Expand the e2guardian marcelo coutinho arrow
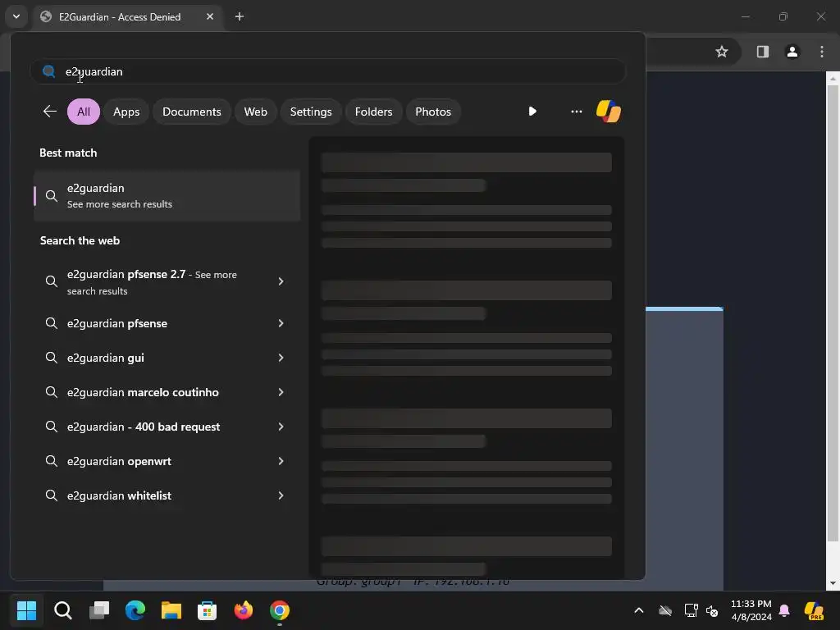Screen dimensions: 840x630 (281, 392)
